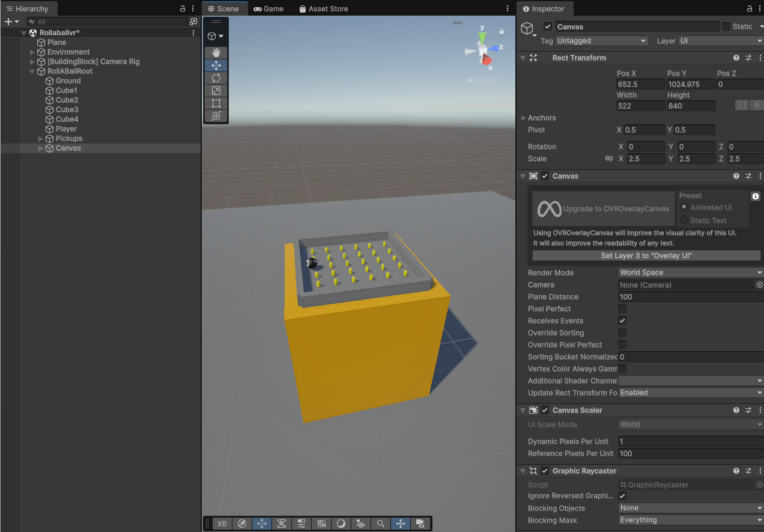Click Set Layer 3 to Overlay UI button

pyautogui.click(x=646, y=256)
